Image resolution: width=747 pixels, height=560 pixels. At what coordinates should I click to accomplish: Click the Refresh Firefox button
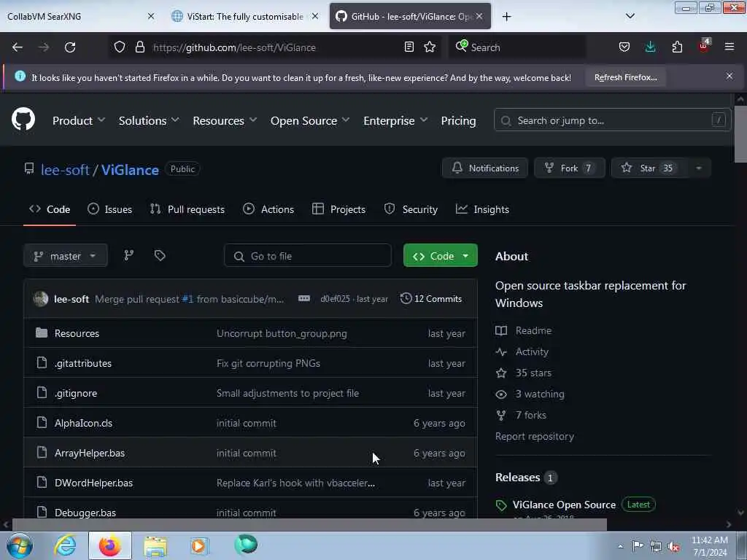point(625,77)
